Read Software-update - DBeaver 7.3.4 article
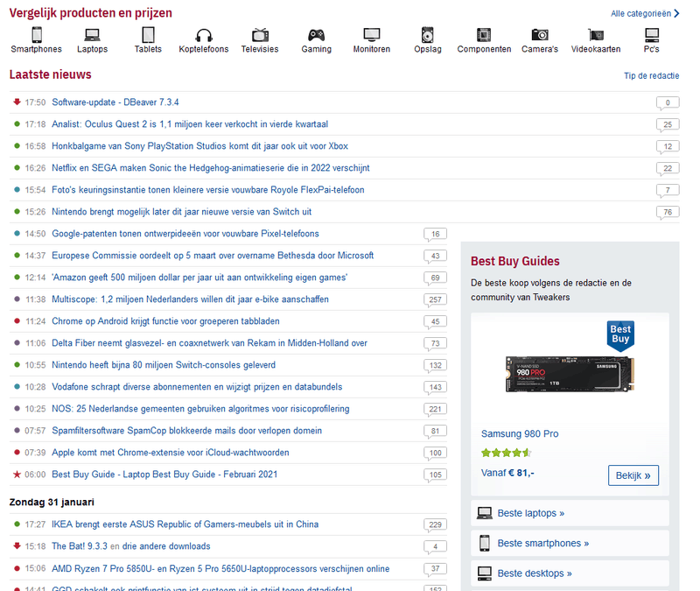This screenshot has height=591, width=700. pyautogui.click(x=115, y=102)
